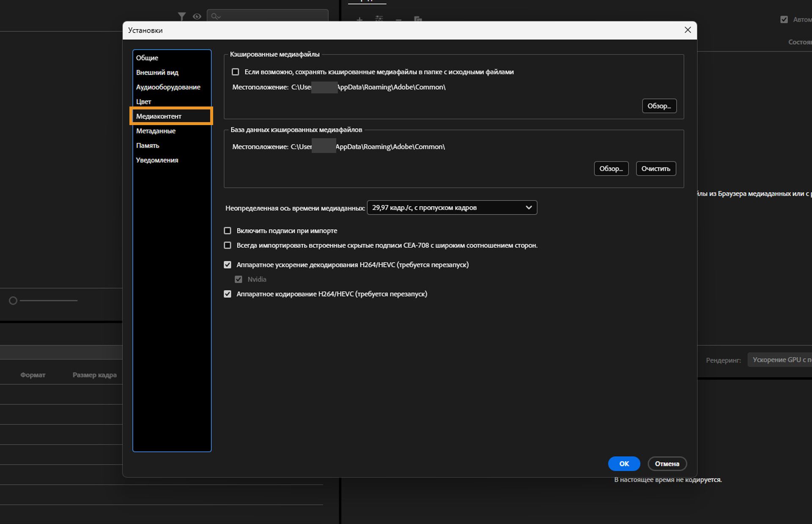This screenshot has height=524, width=812.
Task: Uncheck 'Аппаратное кодирование H264/HEVC' option
Action: (228, 294)
